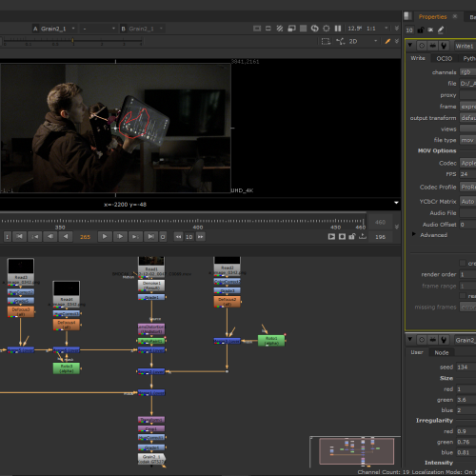Center the Write1 node using its target icon
476x476 pixels.
click(x=422, y=46)
